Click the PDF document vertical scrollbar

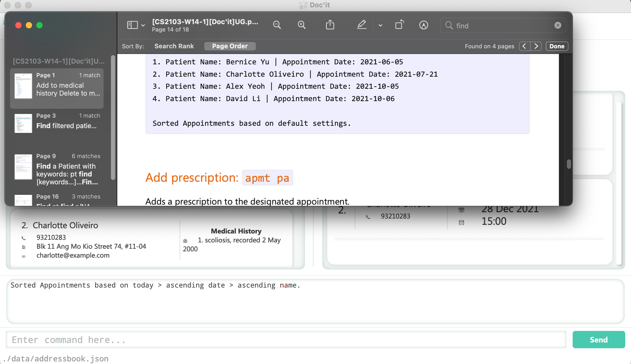click(x=569, y=164)
